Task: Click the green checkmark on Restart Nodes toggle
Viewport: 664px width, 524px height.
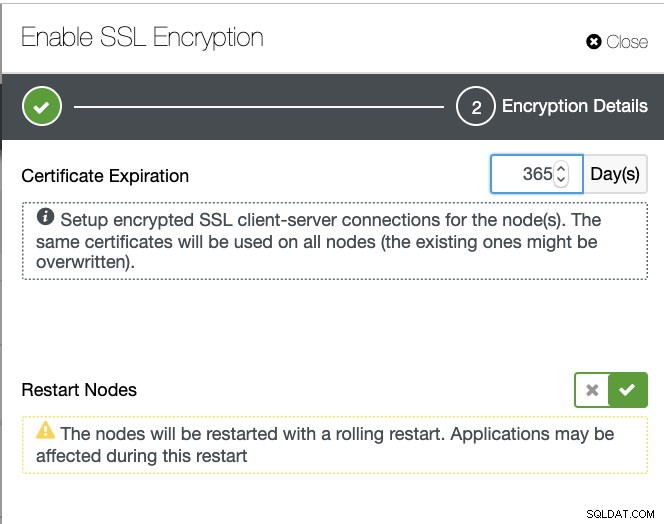Action: click(627, 390)
